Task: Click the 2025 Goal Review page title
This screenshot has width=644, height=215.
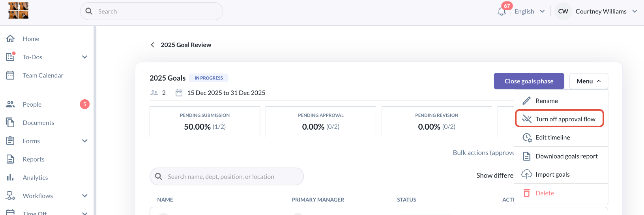Action: click(x=186, y=45)
